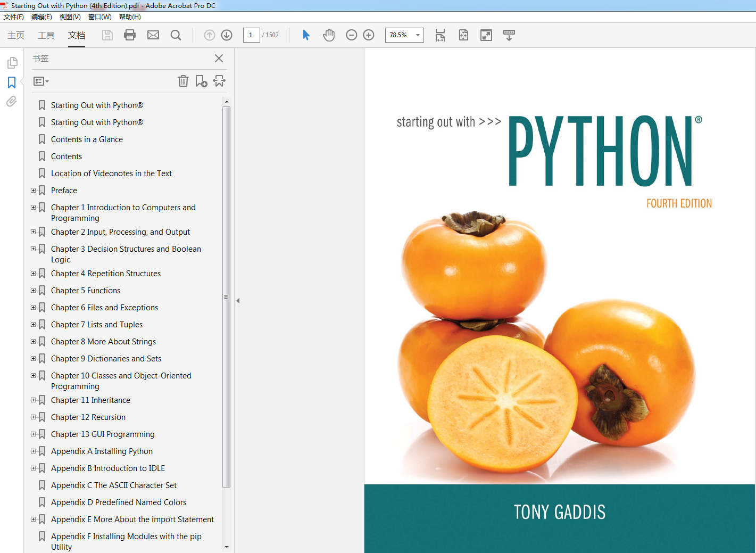The image size is (756, 553).
Task: Click the fit one full page icon
Action: 463,35
